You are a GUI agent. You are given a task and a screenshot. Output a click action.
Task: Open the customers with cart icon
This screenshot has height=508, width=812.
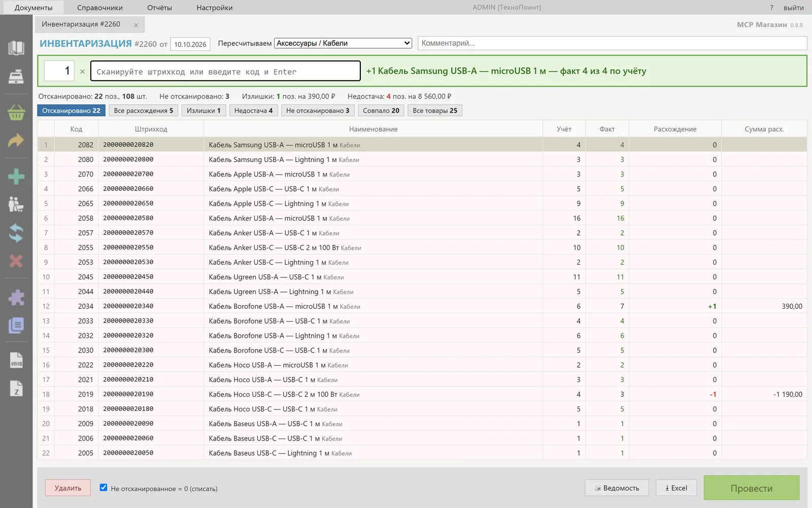tap(16, 204)
